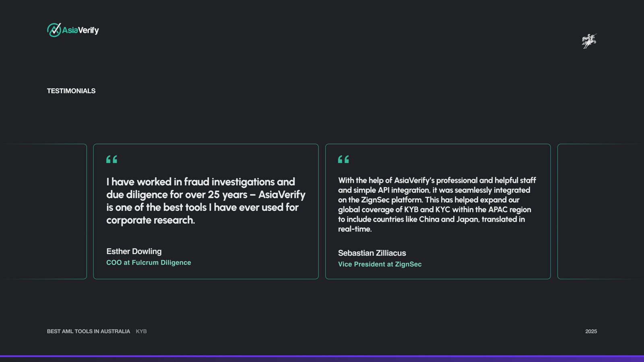Click the name Sebastian Zilliacus
This screenshot has height=362, width=644.
[x=372, y=253]
